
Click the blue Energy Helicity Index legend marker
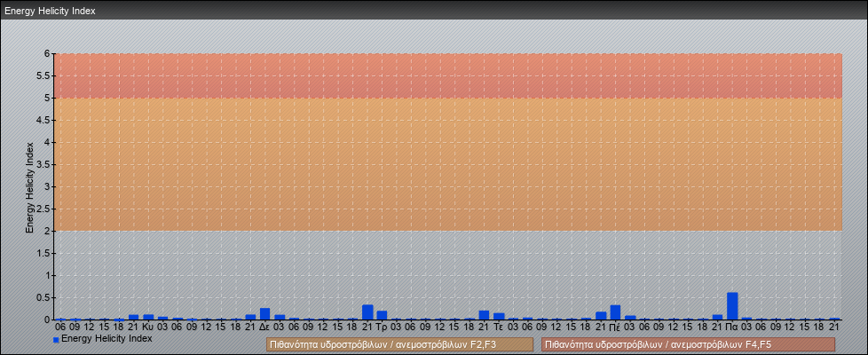[x=56, y=340]
